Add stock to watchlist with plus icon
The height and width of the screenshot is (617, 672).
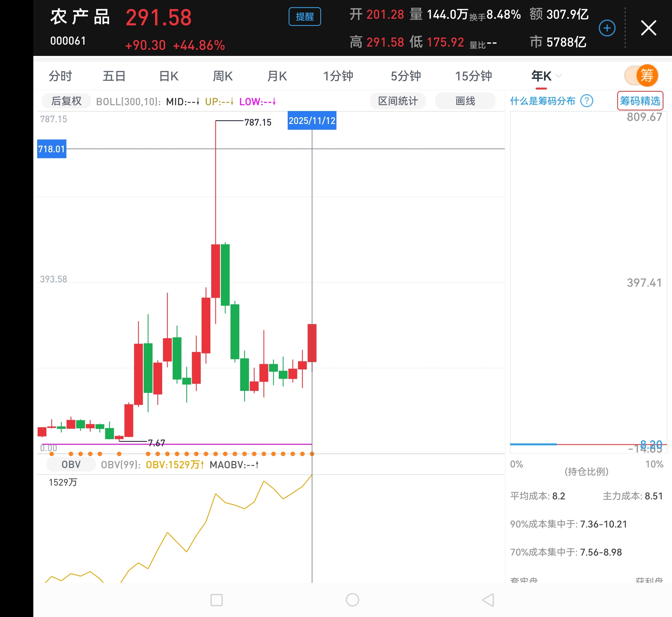click(607, 28)
